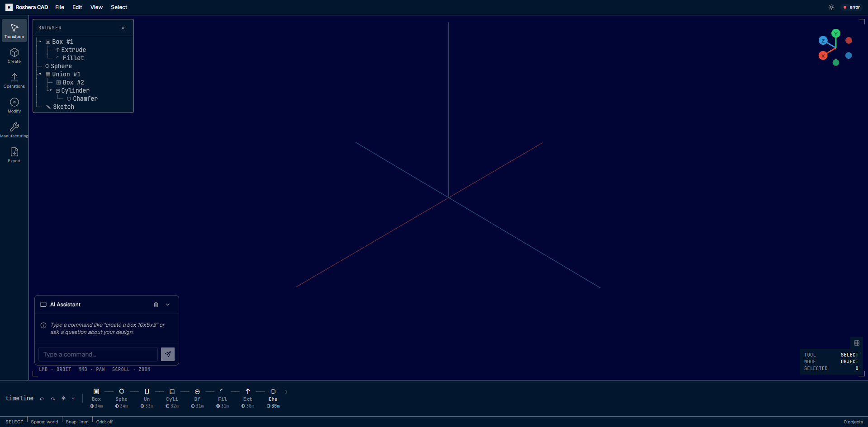Image resolution: width=868 pixels, height=427 pixels.
Task: Collapse the Cylinder tree node
Action: click(x=51, y=90)
